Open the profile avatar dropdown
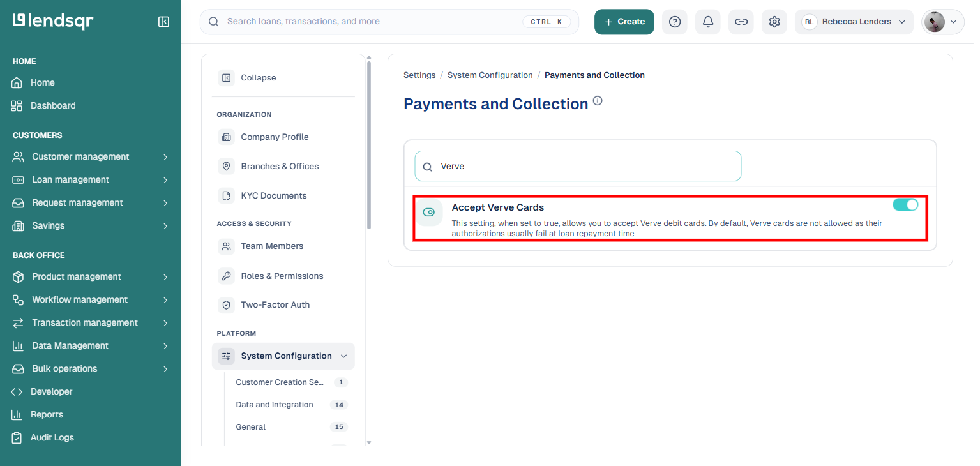The width and height of the screenshot is (980, 466). pos(943,22)
